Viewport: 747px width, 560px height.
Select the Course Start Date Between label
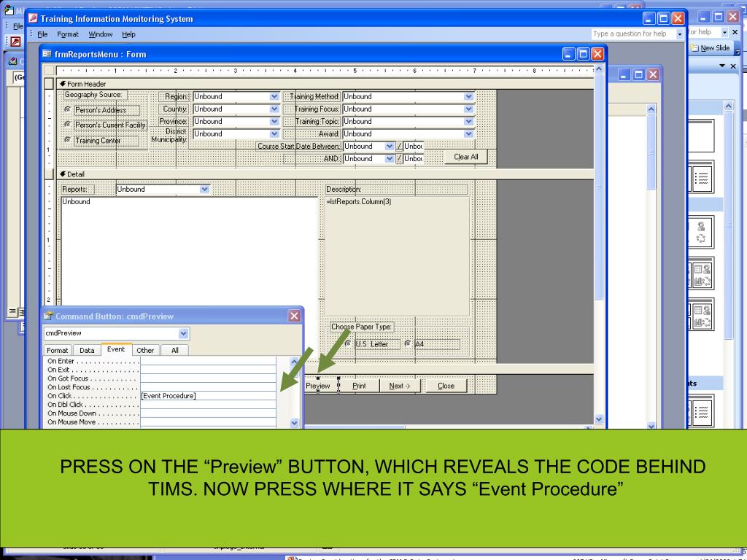pos(298,146)
